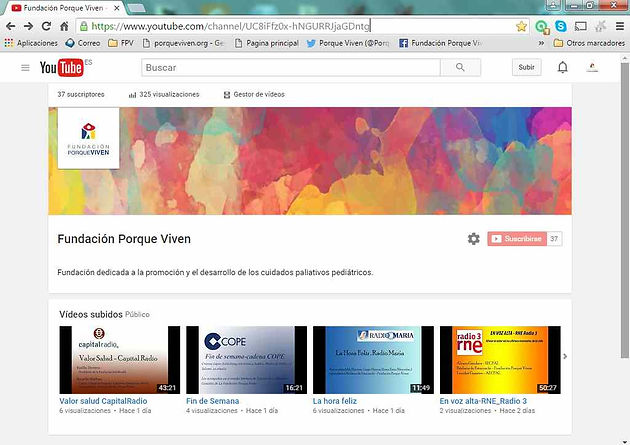Open the account avatar menu
The width and height of the screenshot is (630, 445).
[x=592, y=67]
